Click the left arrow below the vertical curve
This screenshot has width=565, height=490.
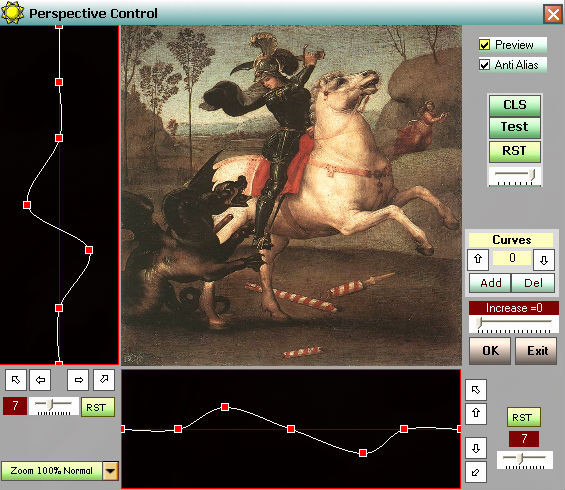coord(40,380)
